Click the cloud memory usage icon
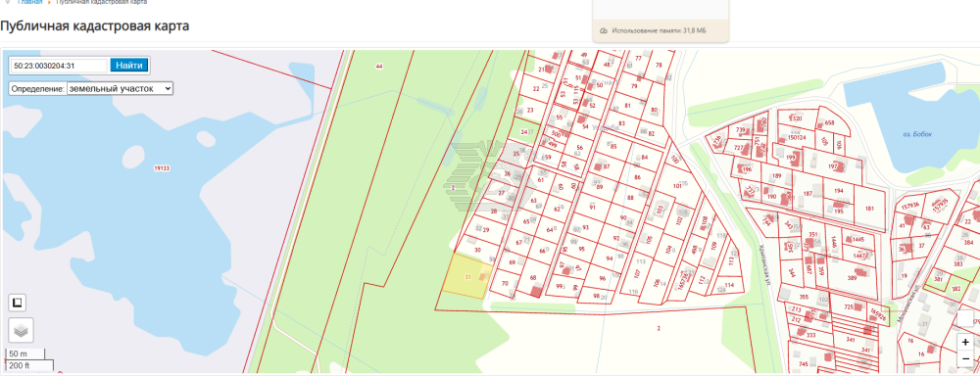The image size is (980, 376). 604,30
